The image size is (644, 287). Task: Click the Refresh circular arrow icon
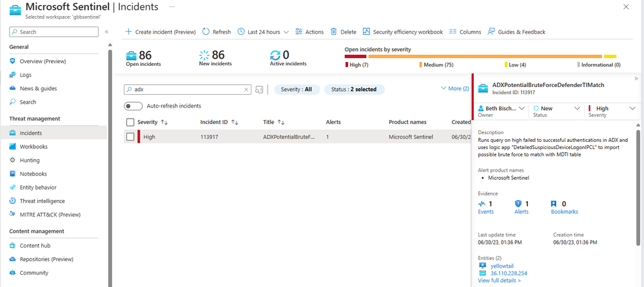coord(206,32)
